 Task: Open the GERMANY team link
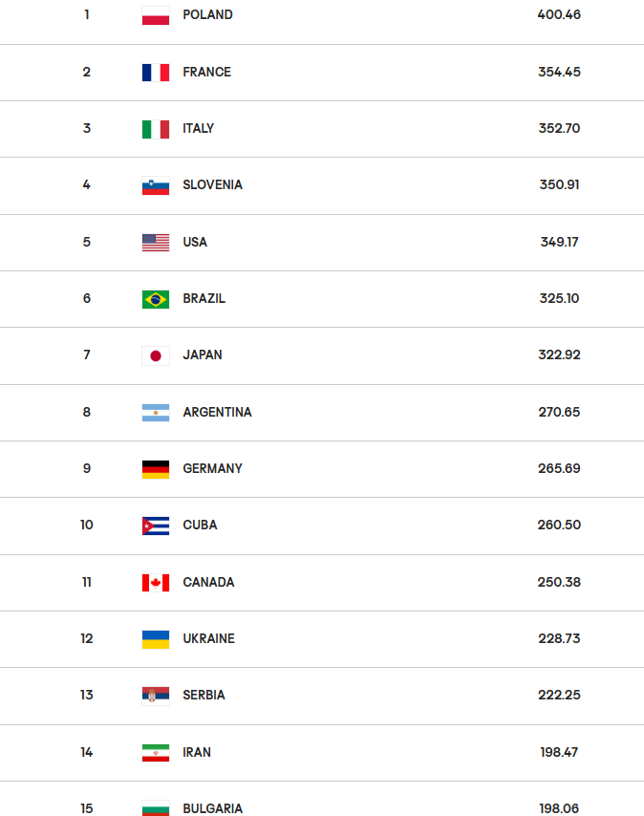pyautogui.click(x=212, y=469)
